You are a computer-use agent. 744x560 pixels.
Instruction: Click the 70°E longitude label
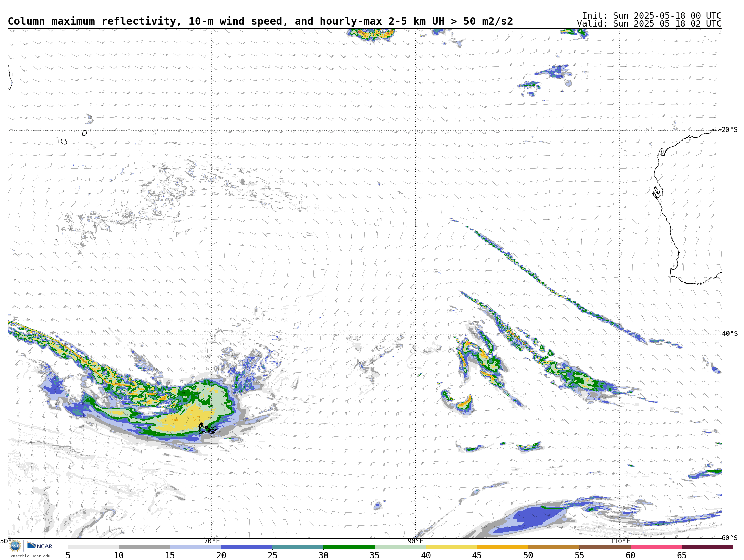(x=211, y=541)
